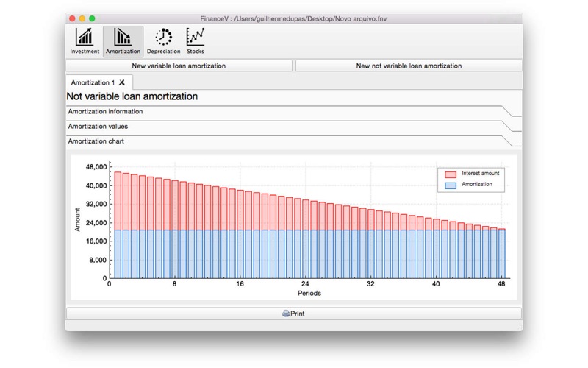Viewport: 588px width, 368px height.
Task: Click the printer icon on Print button
Action: point(286,314)
